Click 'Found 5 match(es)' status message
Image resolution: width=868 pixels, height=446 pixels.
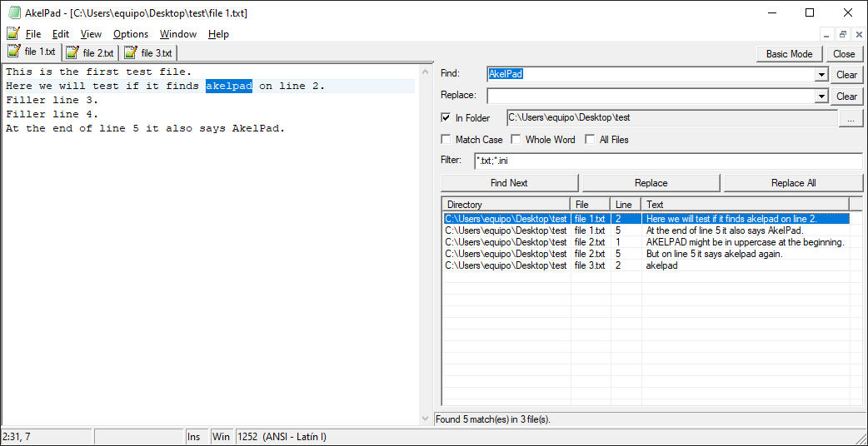coord(493,419)
